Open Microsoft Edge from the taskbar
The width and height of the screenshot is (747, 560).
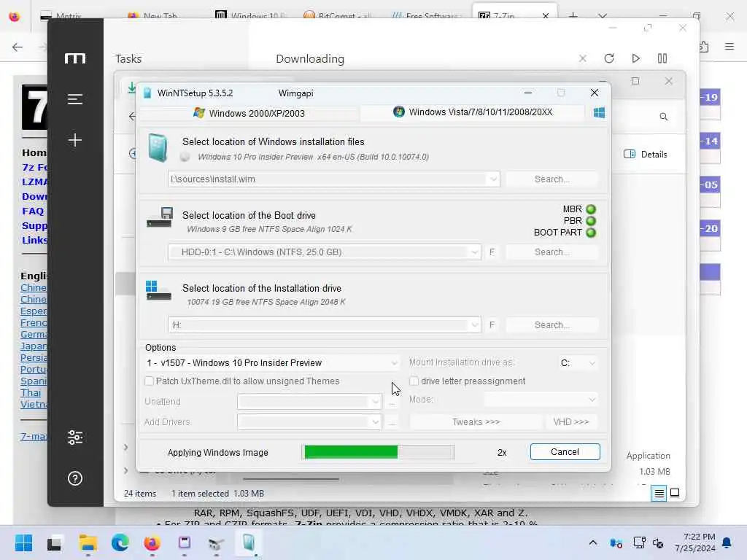click(x=120, y=542)
